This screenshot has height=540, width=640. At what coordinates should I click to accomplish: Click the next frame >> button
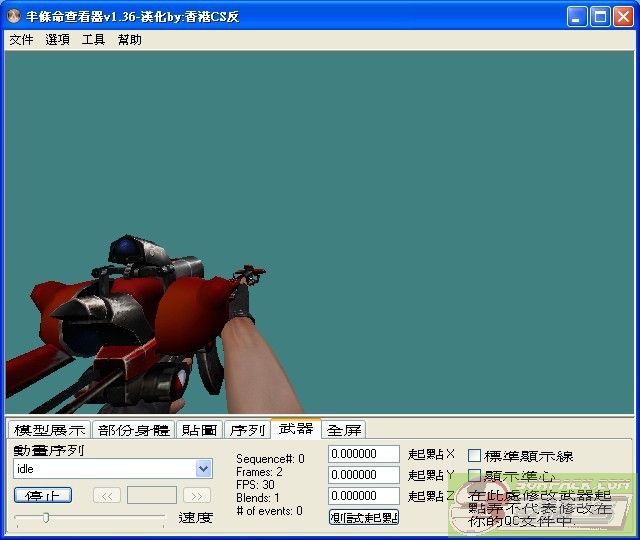tap(197, 495)
